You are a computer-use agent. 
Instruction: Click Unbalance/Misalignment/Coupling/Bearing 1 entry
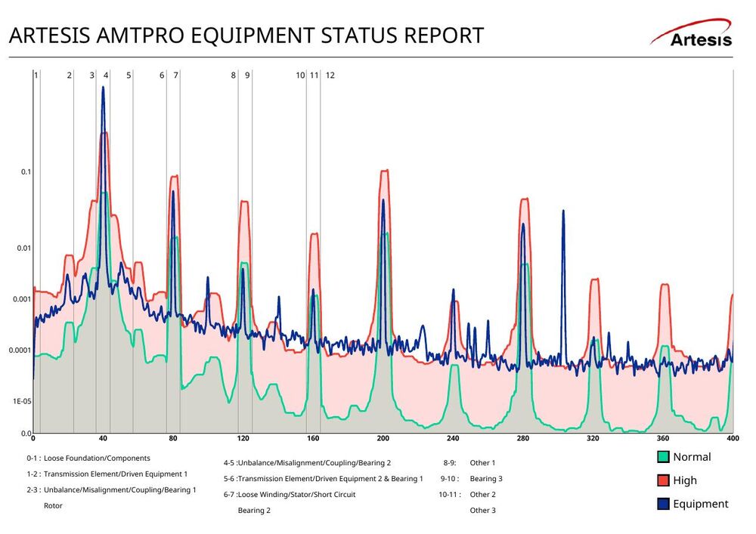(x=111, y=490)
